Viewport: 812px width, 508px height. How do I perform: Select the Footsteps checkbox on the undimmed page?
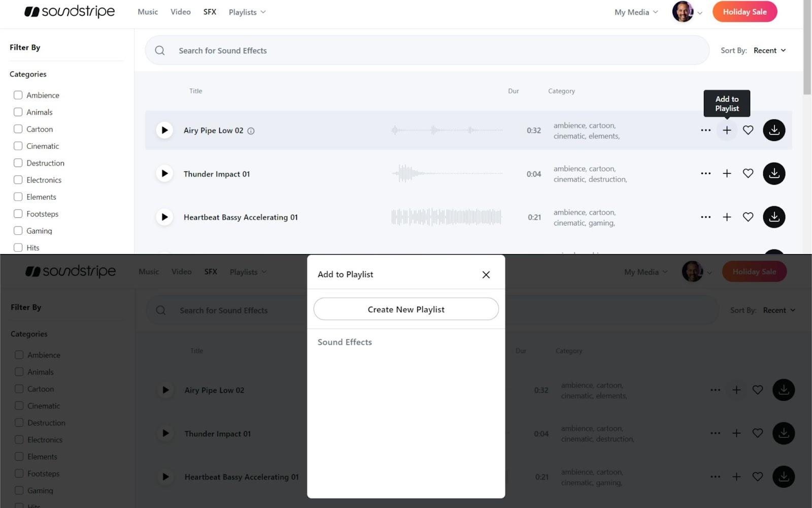pos(18,213)
